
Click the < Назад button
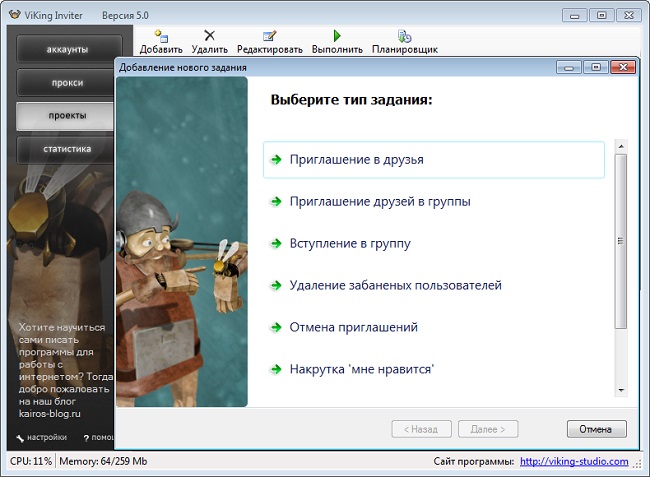pos(421,429)
